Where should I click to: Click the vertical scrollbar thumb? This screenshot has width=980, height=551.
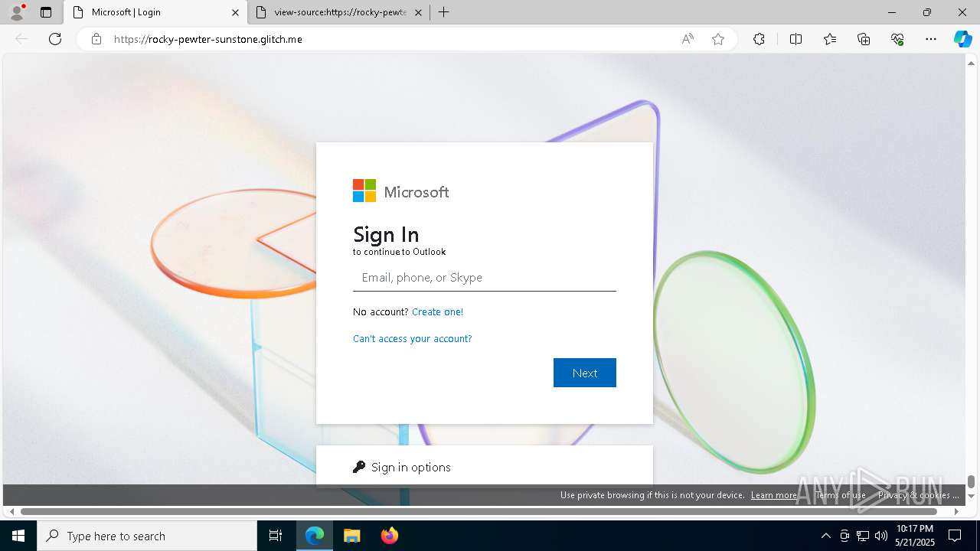971,481
